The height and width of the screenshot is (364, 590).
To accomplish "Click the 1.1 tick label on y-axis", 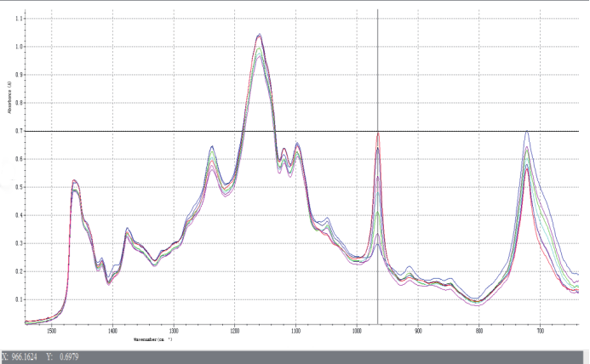I will tap(19, 19).
